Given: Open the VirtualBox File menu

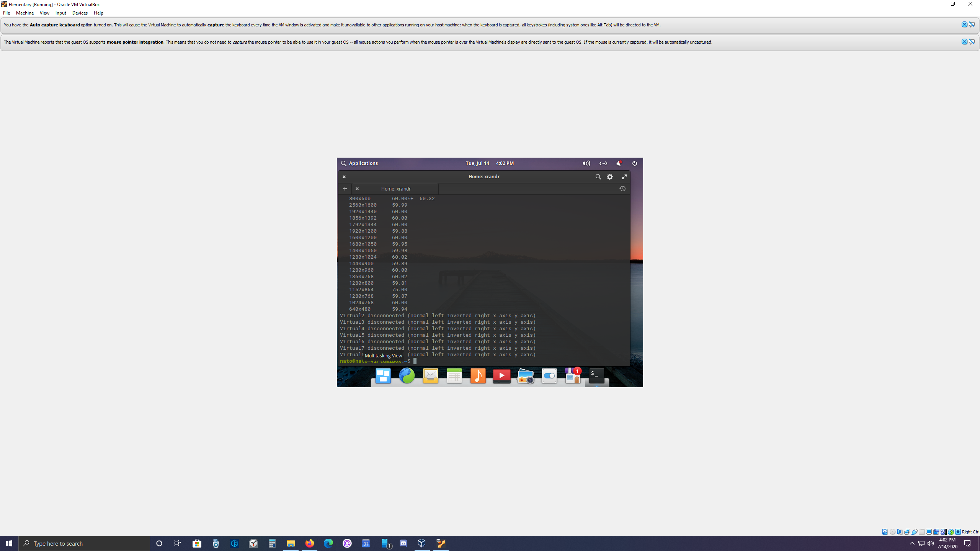Looking at the screenshot, I should click(x=7, y=13).
